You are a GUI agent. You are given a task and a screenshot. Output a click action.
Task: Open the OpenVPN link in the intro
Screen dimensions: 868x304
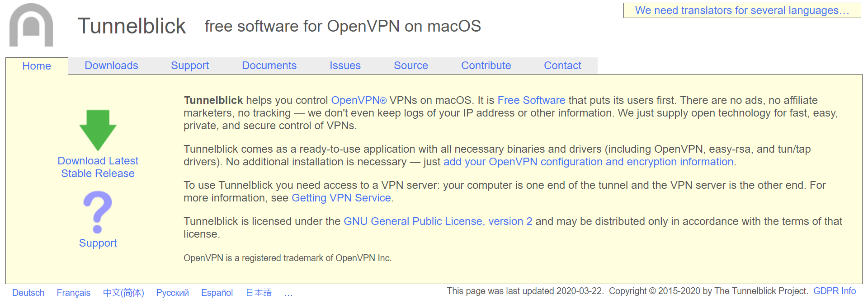point(359,100)
